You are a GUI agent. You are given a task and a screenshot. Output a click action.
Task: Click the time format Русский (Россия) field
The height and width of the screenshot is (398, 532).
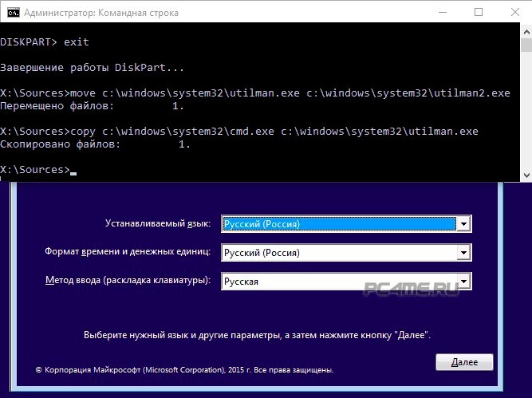[x=338, y=253]
